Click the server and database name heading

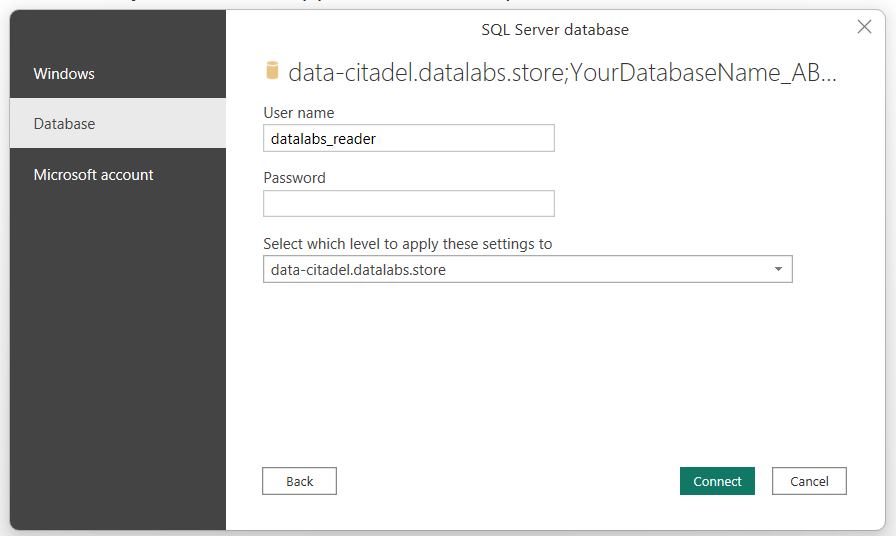(x=562, y=73)
